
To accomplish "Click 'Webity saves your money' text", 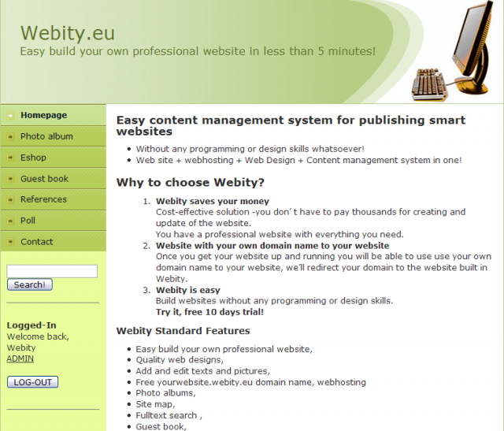I will point(213,201).
